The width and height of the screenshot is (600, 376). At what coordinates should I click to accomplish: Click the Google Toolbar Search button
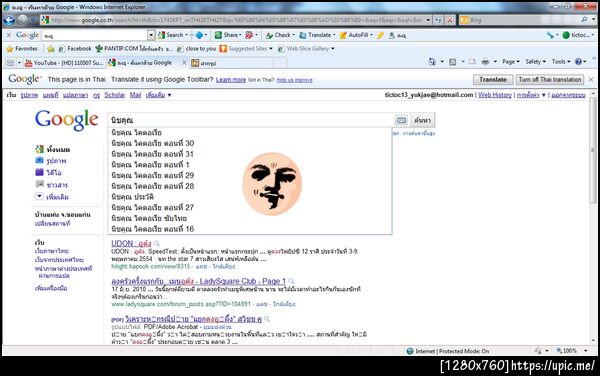172,35
